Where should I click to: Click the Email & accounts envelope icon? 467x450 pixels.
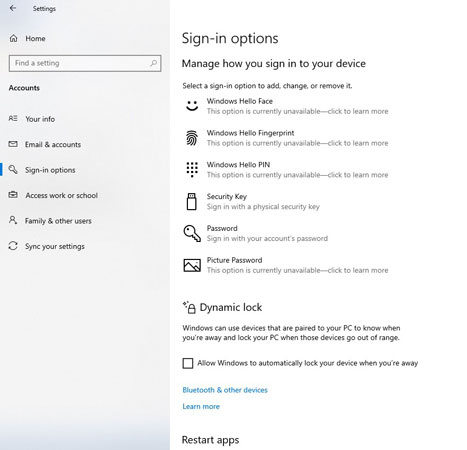coord(13,144)
